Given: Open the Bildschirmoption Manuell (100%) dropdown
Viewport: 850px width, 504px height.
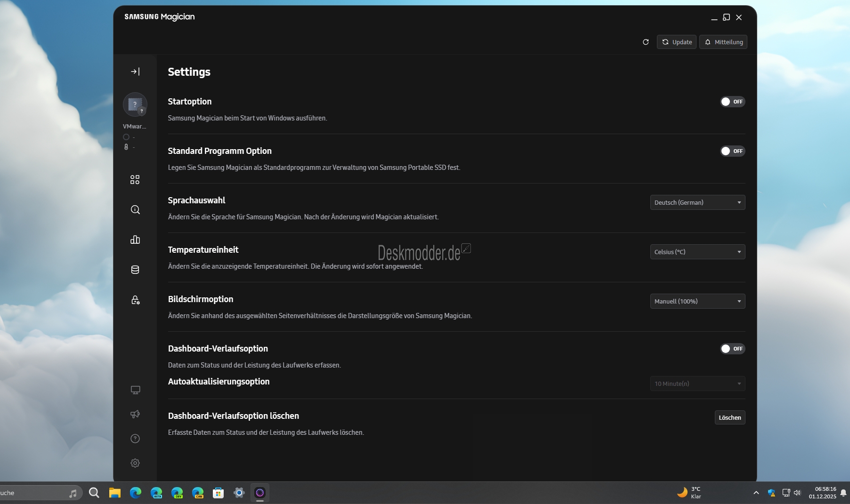Looking at the screenshot, I should click(697, 301).
